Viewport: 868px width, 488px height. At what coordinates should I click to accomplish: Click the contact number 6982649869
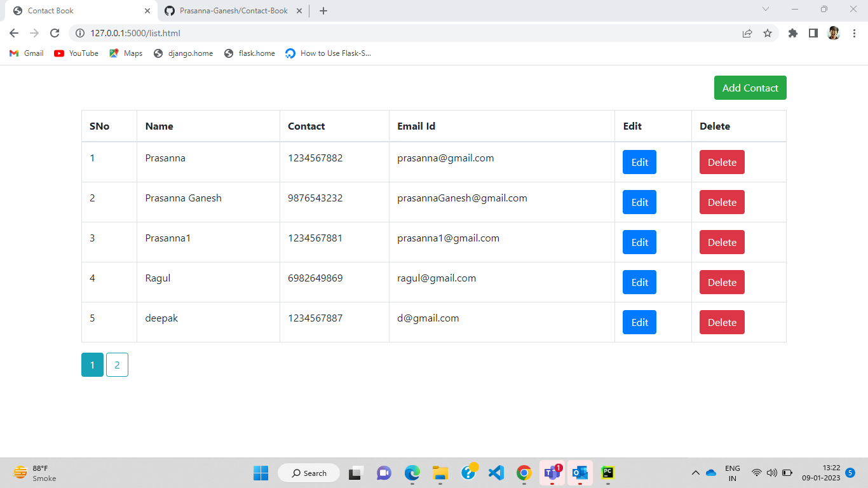coord(315,278)
